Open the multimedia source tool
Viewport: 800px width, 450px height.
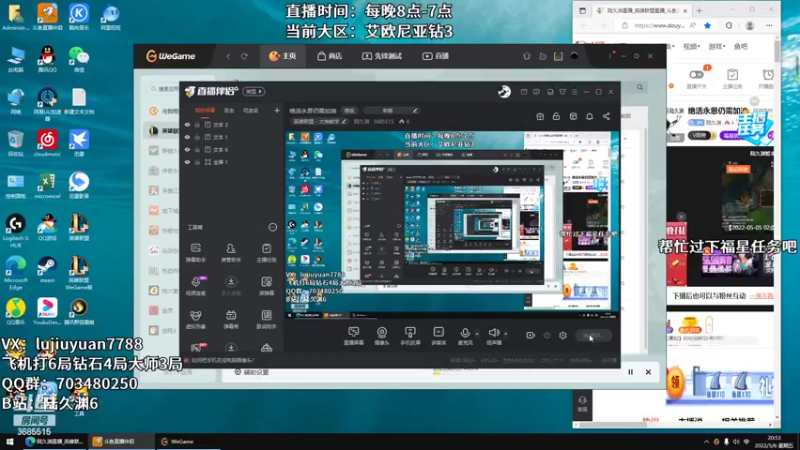[x=438, y=336]
